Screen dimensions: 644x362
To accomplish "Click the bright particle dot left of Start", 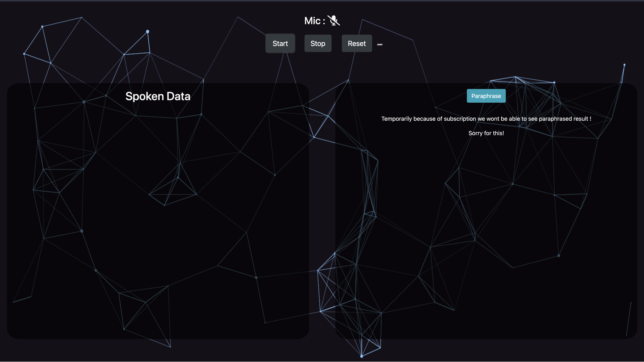I will pyautogui.click(x=148, y=32).
